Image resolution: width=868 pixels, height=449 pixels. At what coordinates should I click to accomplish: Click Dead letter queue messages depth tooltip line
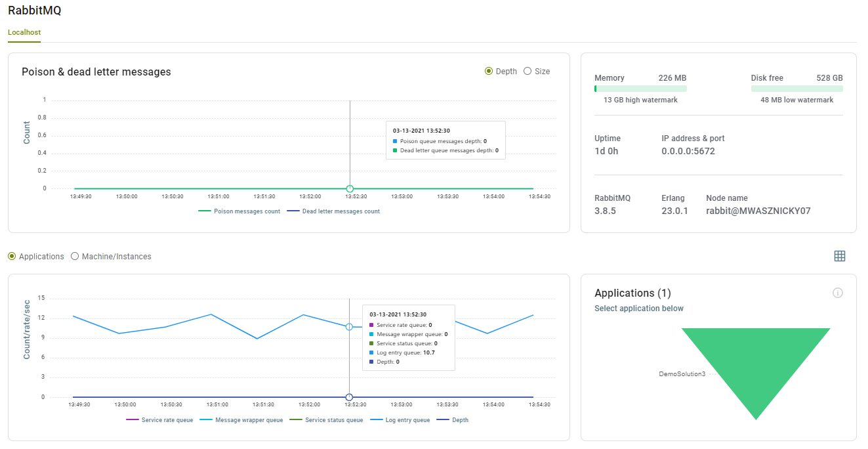click(445, 150)
